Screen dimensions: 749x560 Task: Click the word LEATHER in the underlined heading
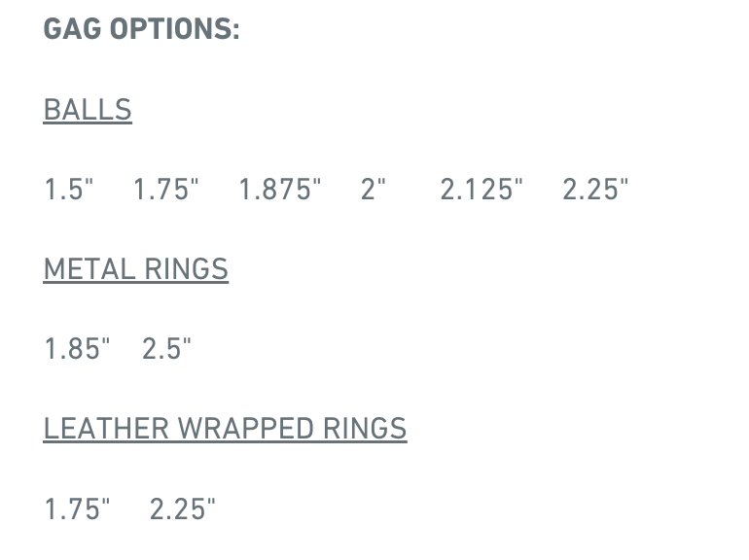pyautogui.click(x=107, y=428)
